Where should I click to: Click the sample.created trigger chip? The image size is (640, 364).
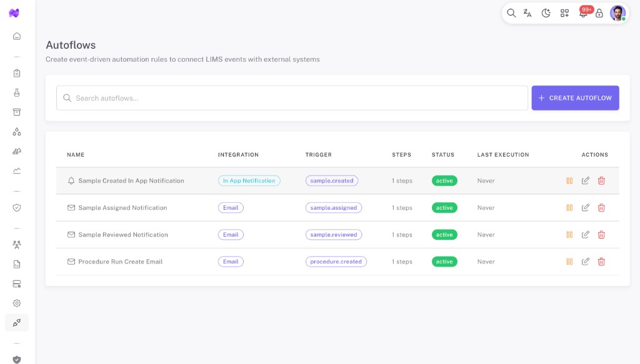(x=332, y=180)
